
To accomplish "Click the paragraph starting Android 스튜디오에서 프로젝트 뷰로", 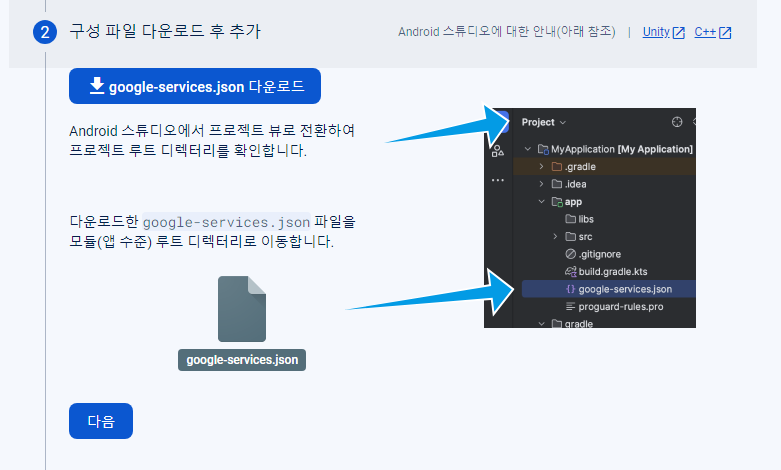I will (212, 140).
